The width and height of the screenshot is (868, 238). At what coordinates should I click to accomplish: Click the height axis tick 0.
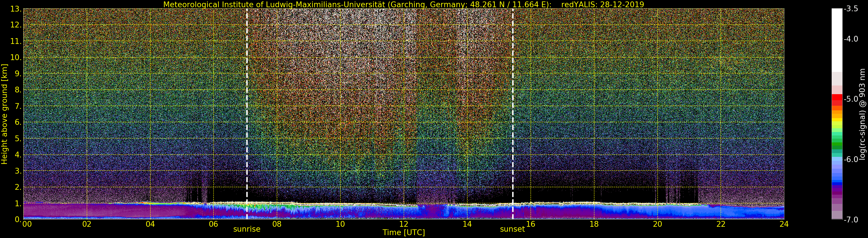[18, 220]
